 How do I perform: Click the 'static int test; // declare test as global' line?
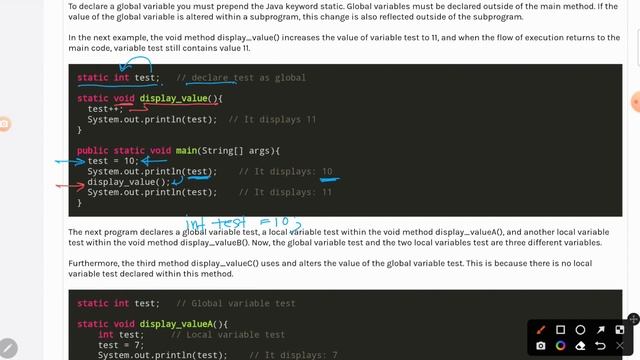[191, 78]
